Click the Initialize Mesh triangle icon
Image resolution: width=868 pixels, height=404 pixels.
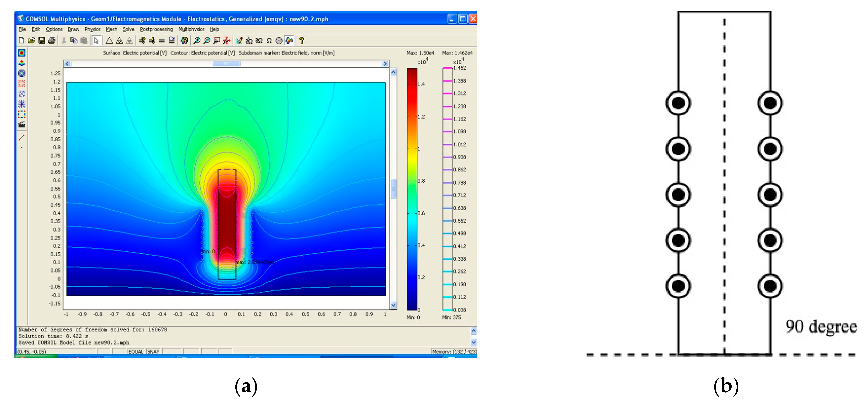(x=109, y=41)
